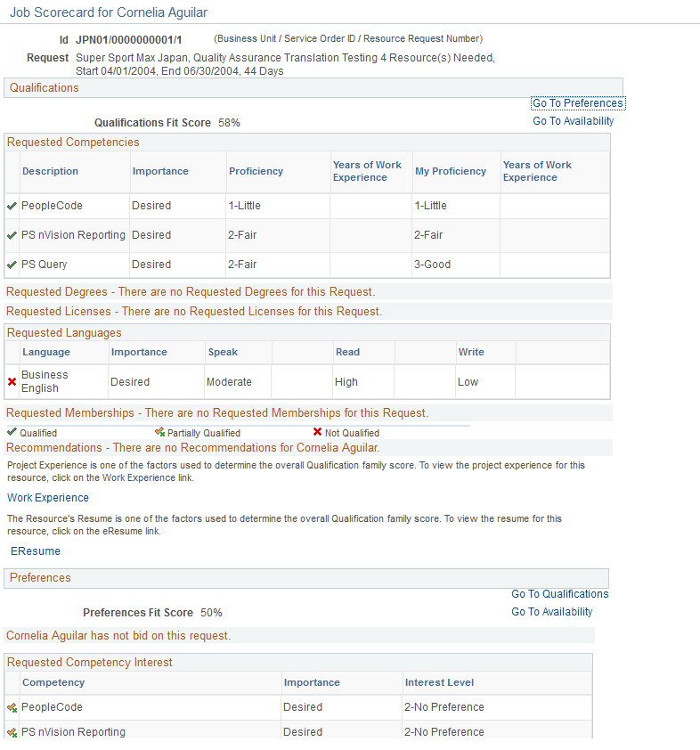Click the Preferences section header
Screen dimensions: 700x750
pyautogui.click(x=306, y=578)
